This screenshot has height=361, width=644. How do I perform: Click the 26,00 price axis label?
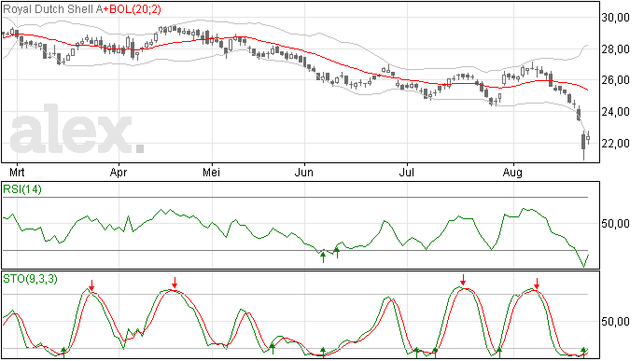pyautogui.click(x=615, y=80)
